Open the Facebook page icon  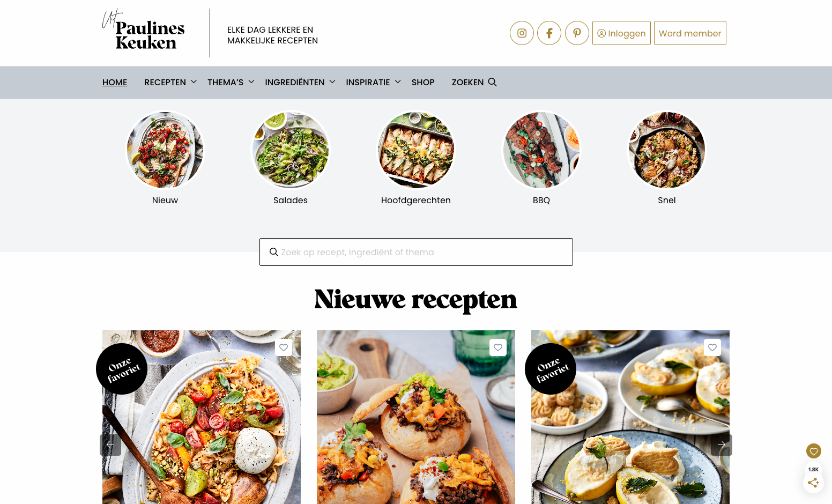tap(549, 33)
